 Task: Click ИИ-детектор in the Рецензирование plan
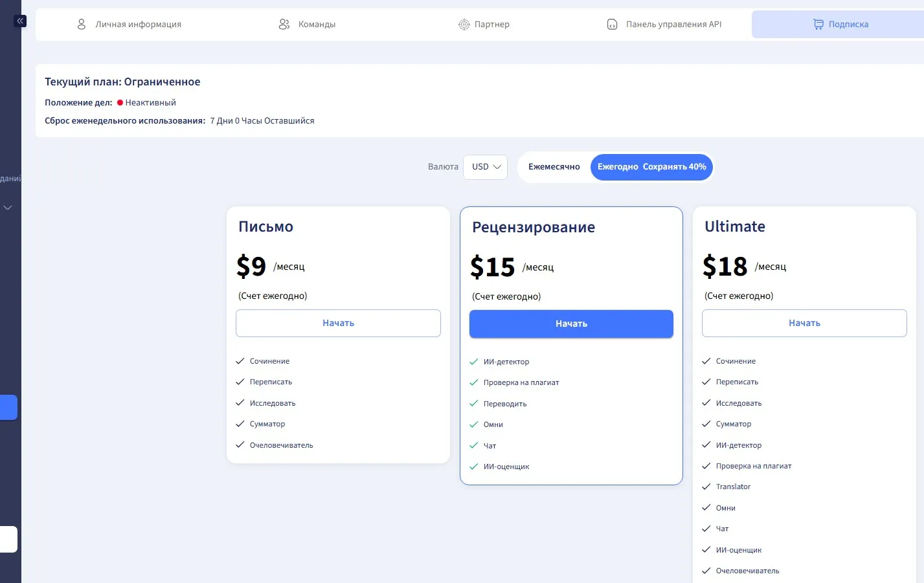point(506,362)
